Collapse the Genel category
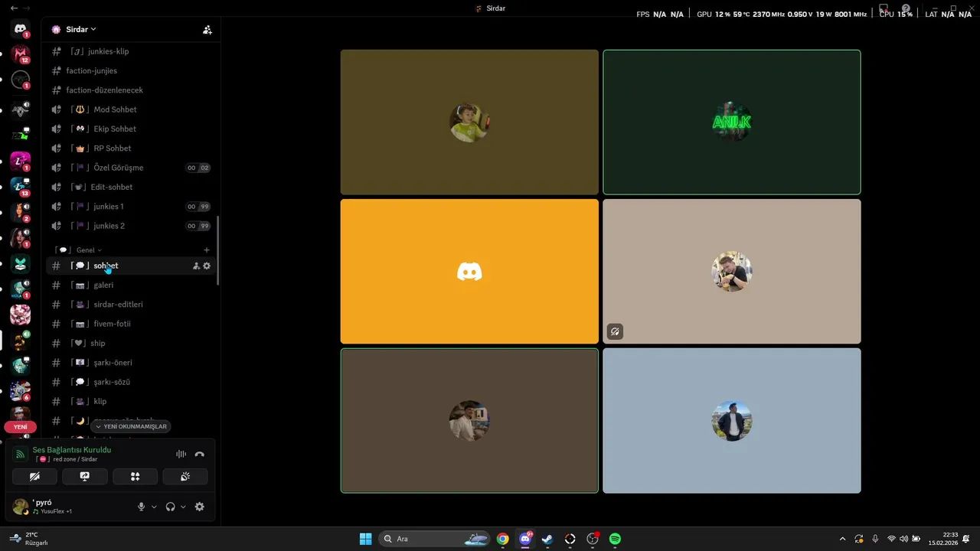 (89, 250)
